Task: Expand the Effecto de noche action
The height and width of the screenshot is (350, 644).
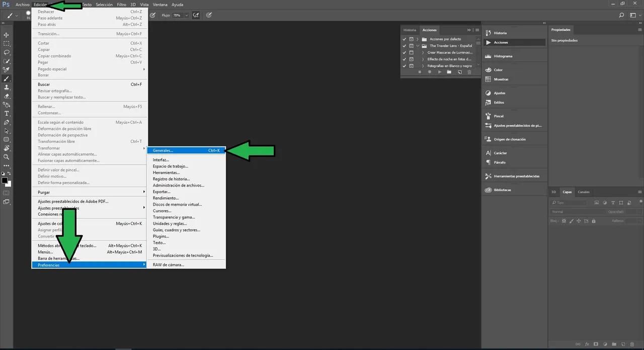Action: (423, 59)
